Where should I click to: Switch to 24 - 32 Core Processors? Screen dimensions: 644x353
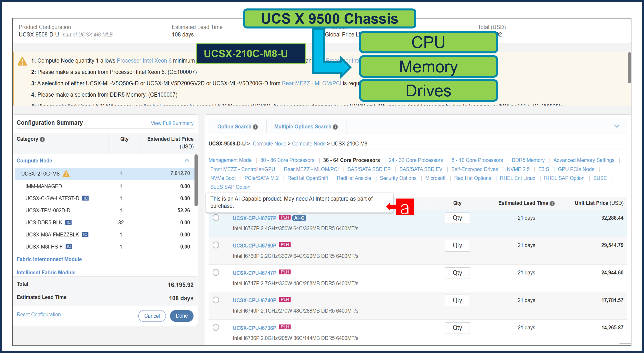(x=415, y=160)
